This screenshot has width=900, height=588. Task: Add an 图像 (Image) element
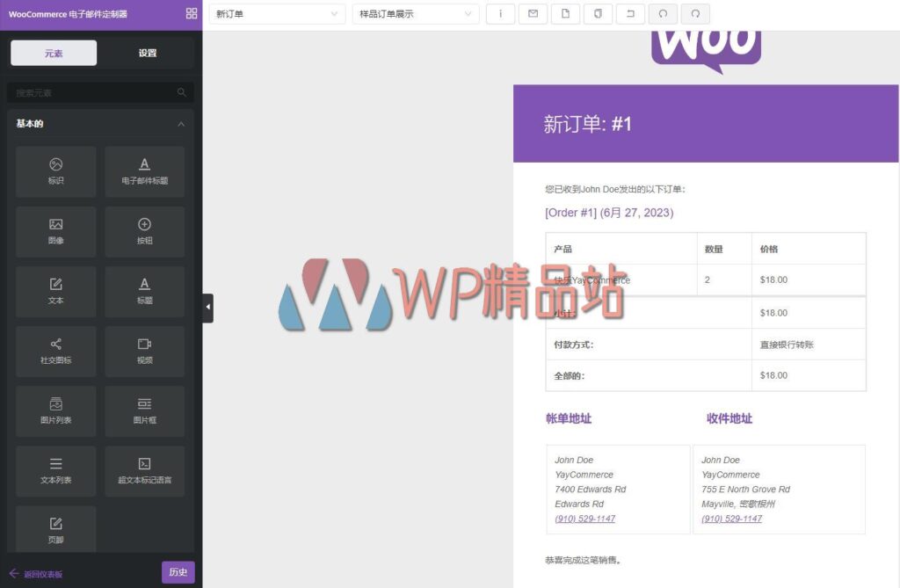tap(55, 231)
